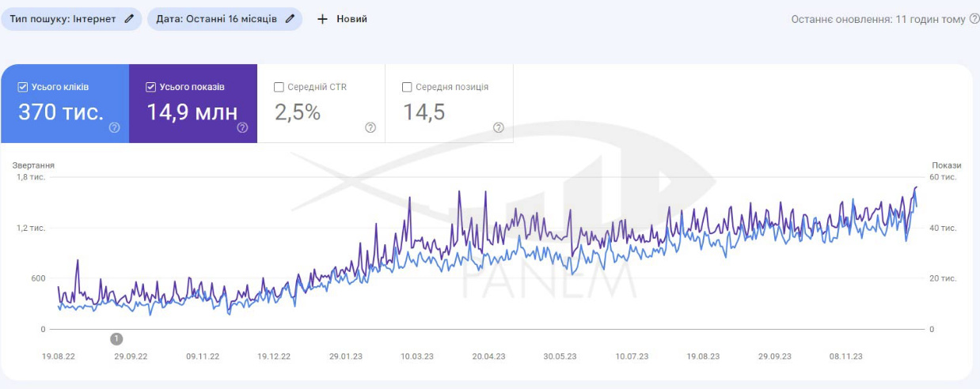Select the 2,5% value in the CTR card
This screenshot has height=389, width=980.
coord(298,112)
